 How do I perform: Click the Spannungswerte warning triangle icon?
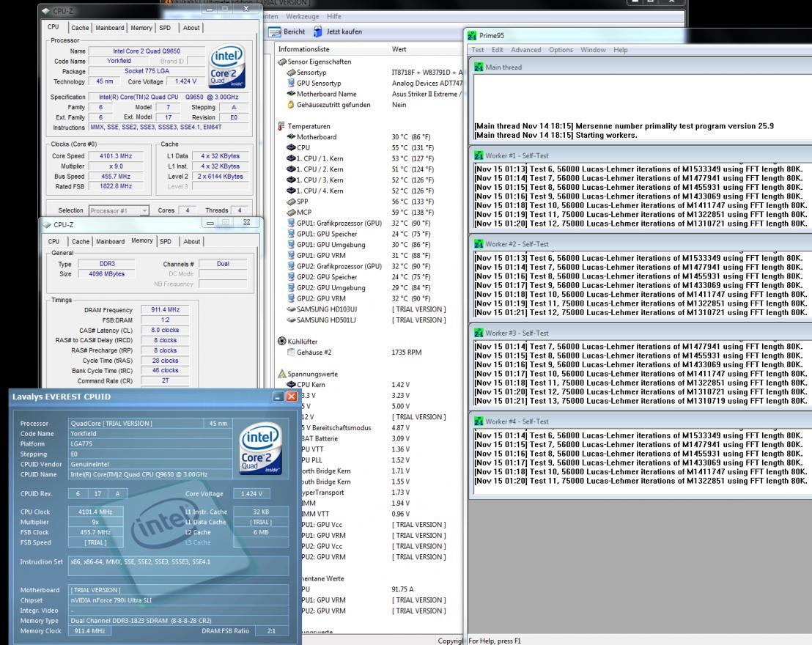pos(282,374)
